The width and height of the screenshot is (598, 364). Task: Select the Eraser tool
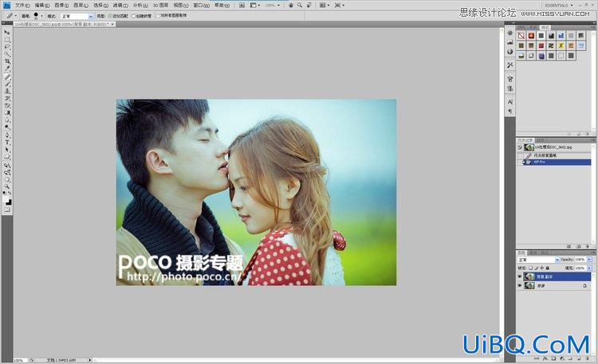[7, 105]
